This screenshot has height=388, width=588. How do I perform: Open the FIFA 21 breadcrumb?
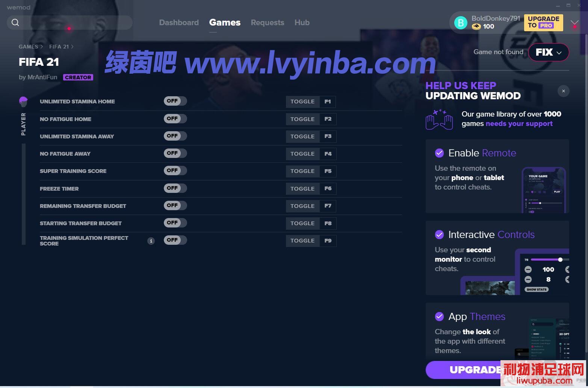click(x=59, y=47)
